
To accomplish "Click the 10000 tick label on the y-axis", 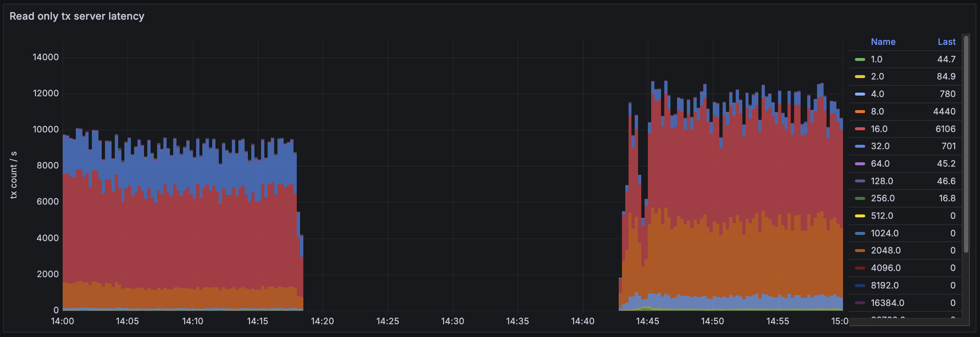I will point(46,130).
